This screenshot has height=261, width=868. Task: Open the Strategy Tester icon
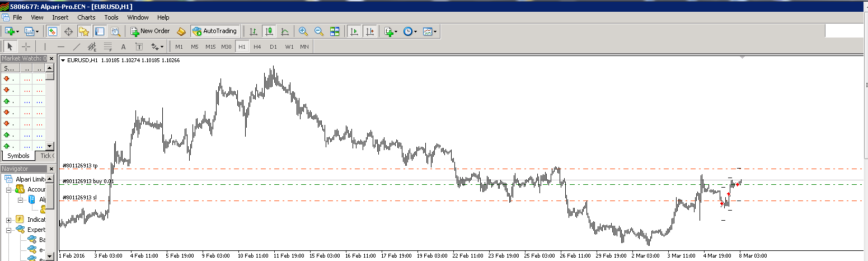pyautogui.click(x=115, y=31)
